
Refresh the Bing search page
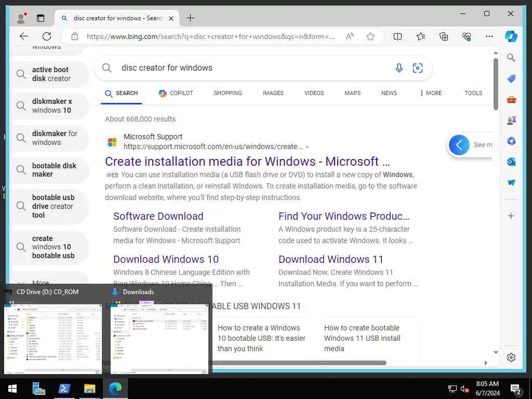[x=47, y=36]
